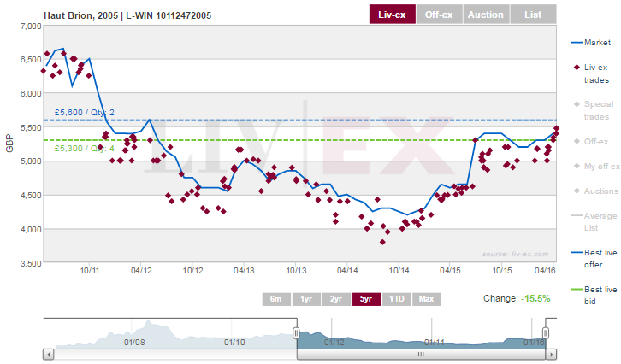621x364 pixels.
Task: Grab the right navigator range handle
Action: tap(546, 332)
